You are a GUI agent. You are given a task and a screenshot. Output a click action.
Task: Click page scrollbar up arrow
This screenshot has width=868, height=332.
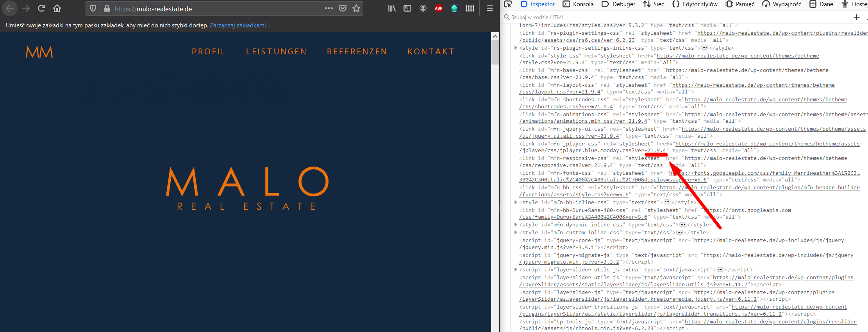[495, 36]
